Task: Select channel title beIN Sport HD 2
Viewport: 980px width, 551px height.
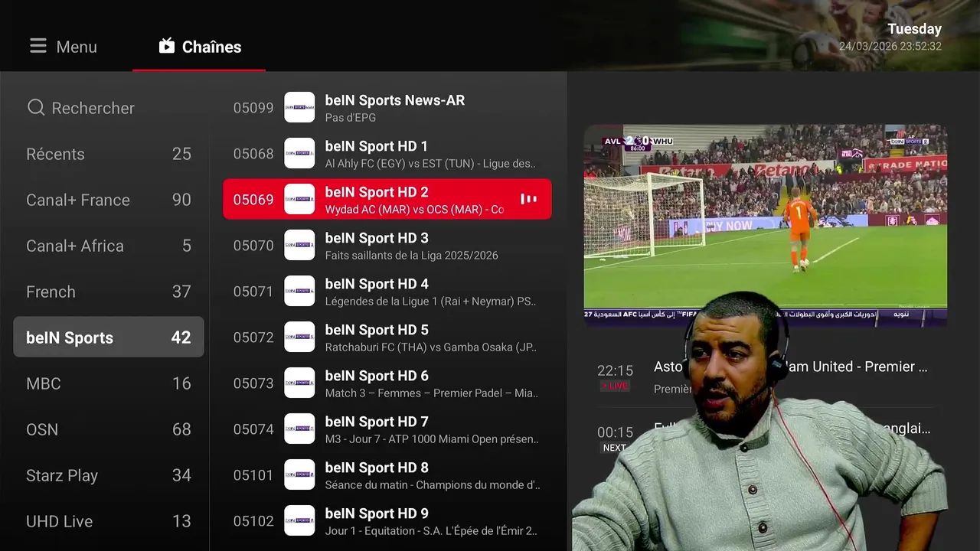Action: coord(377,192)
